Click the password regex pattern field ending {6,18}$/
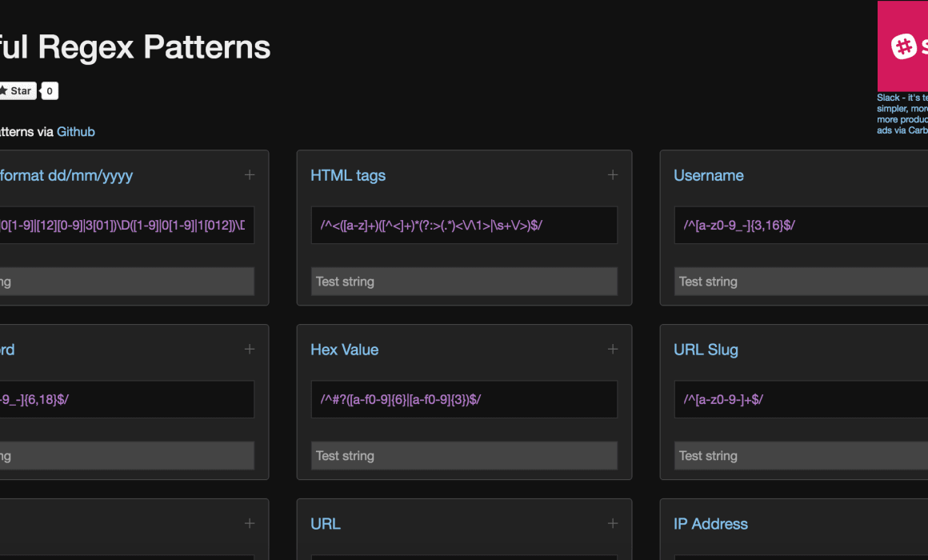 [x=126, y=399]
